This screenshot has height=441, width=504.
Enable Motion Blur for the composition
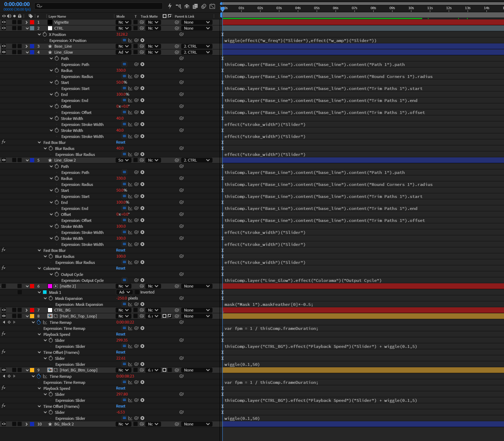coord(204,6)
